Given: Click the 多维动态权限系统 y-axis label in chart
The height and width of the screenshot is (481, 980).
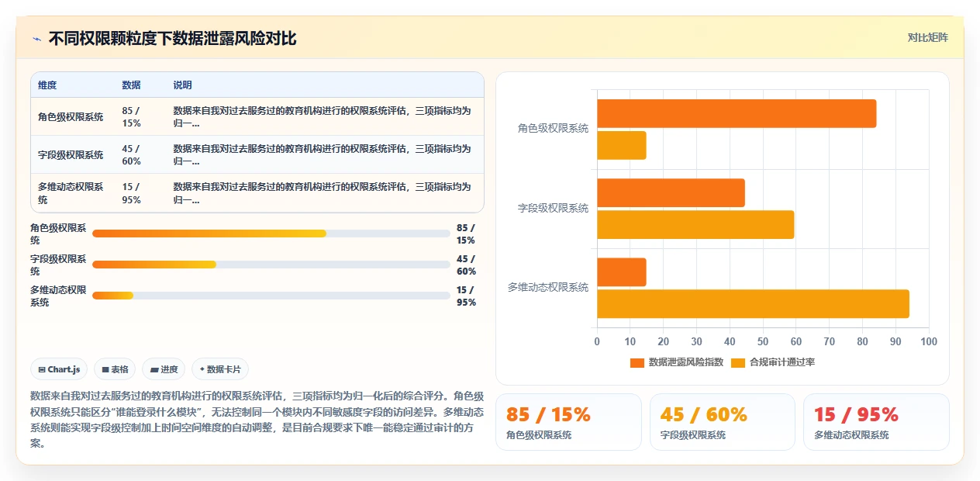Looking at the screenshot, I should [547, 287].
